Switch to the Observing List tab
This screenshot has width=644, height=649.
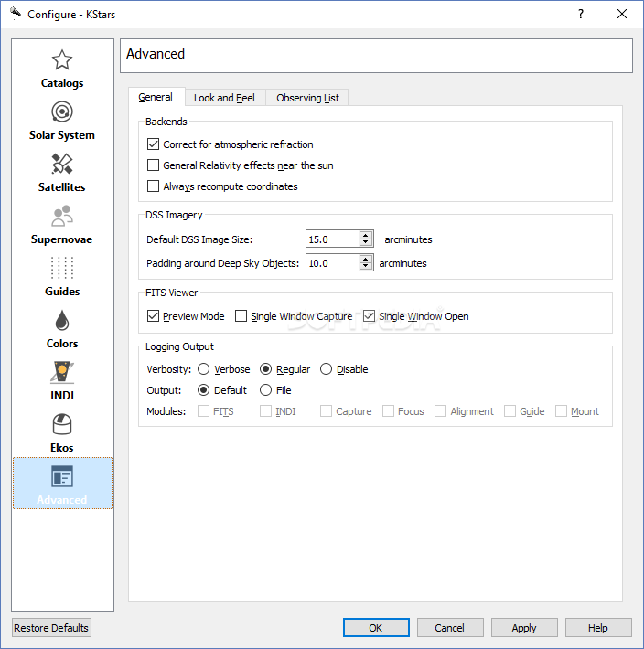tap(307, 98)
